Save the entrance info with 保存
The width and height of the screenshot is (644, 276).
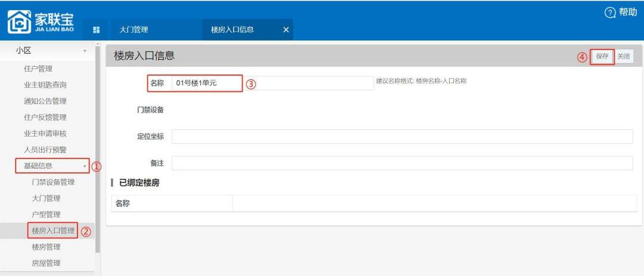click(x=602, y=57)
